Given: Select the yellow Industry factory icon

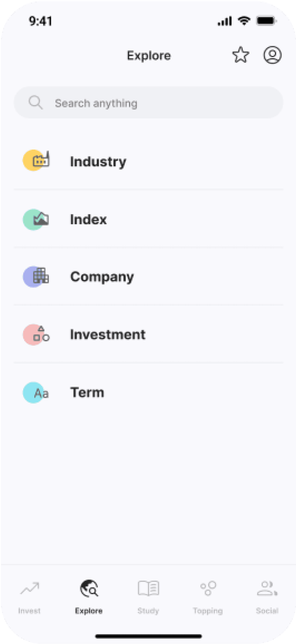Looking at the screenshot, I should pos(36,160).
